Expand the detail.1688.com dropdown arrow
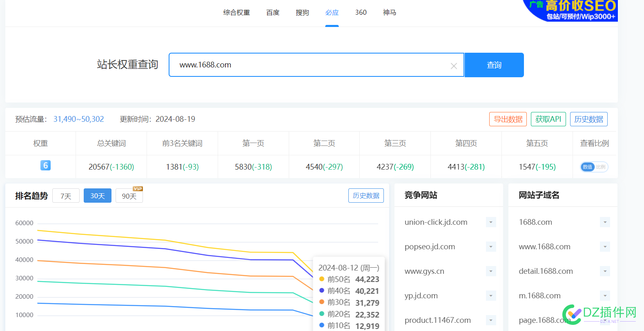 pyautogui.click(x=605, y=271)
